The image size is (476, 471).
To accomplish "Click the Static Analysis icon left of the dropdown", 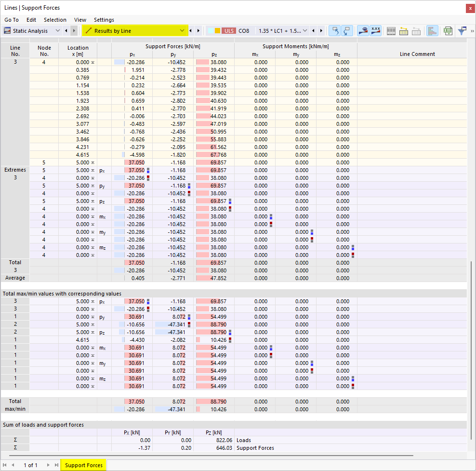I will click(x=7, y=30).
